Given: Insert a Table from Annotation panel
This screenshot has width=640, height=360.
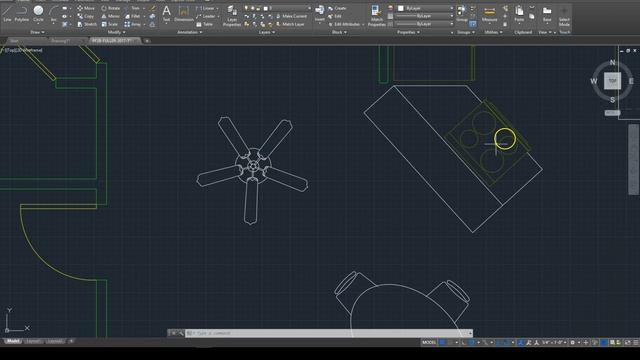Looking at the screenshot, I should coord(204,24).
